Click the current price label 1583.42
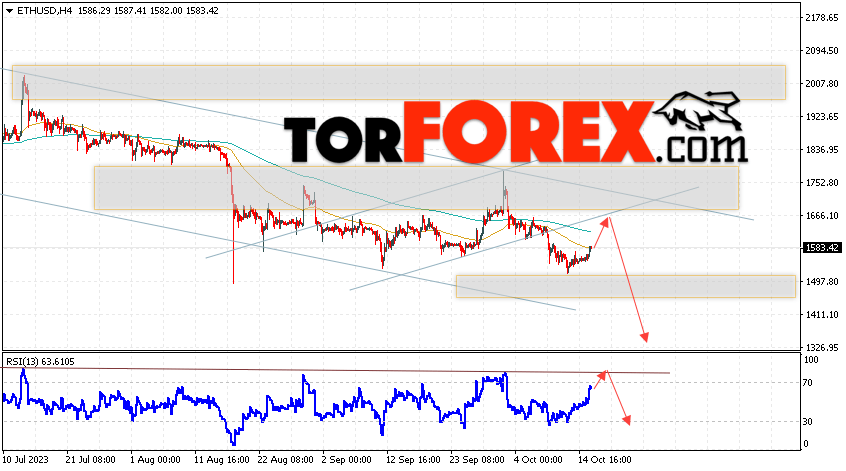 822,248
